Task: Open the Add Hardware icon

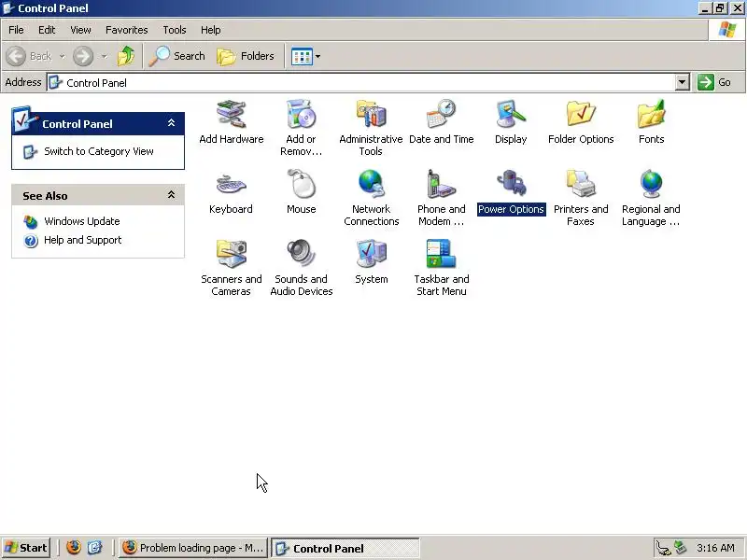Action: pos(231,114)
